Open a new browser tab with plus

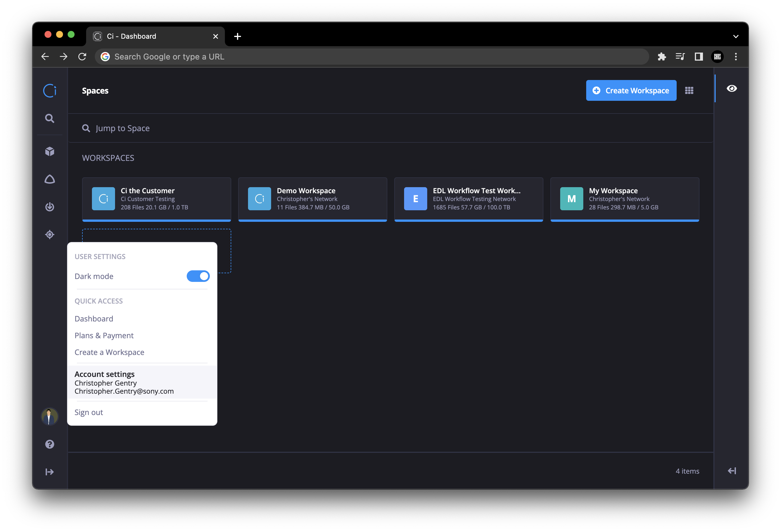(238, 36)
